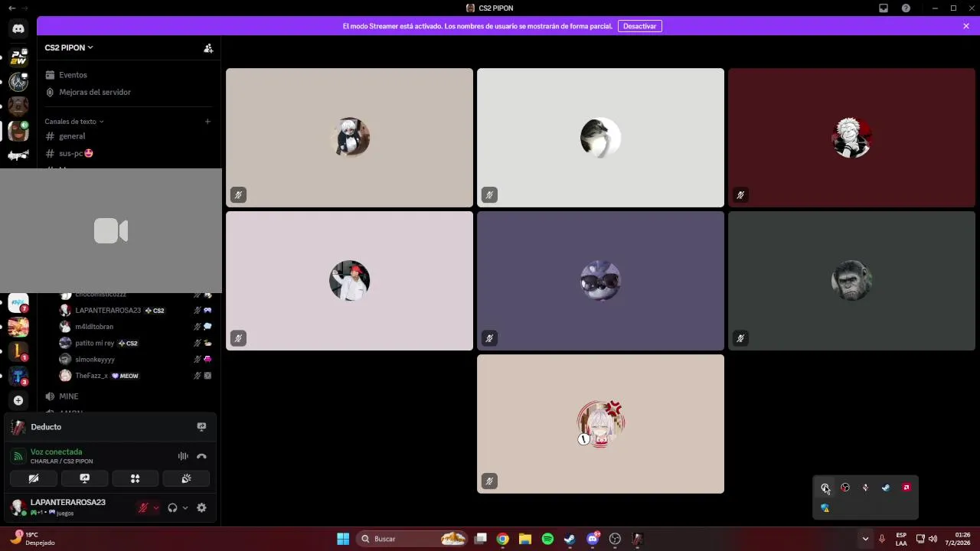This screenshot has height=551, width=980.
Task: Open the stream icon beside Deducto
Action: click(x=201, y=427)
